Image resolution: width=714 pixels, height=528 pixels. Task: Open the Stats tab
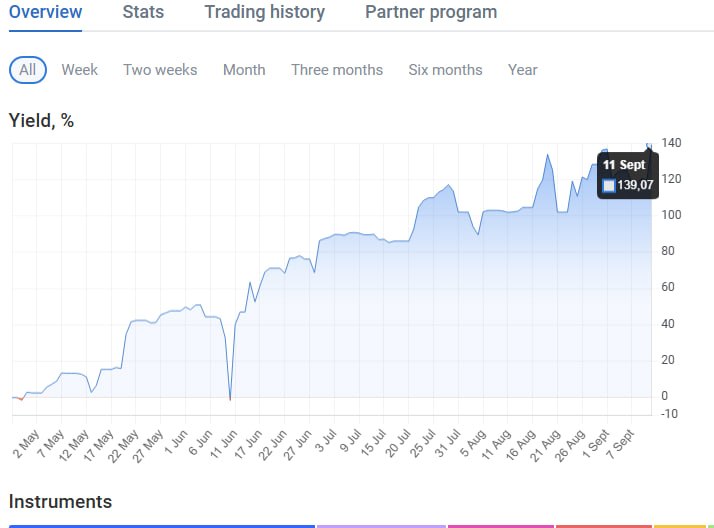143,12
